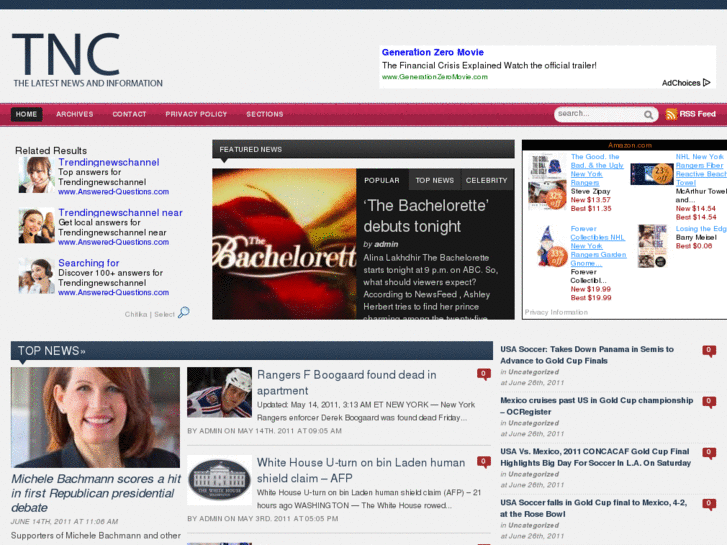Open USA Soccer Takes Down Panama headline
The image size is (727, 545).
[x=587, y=355]
